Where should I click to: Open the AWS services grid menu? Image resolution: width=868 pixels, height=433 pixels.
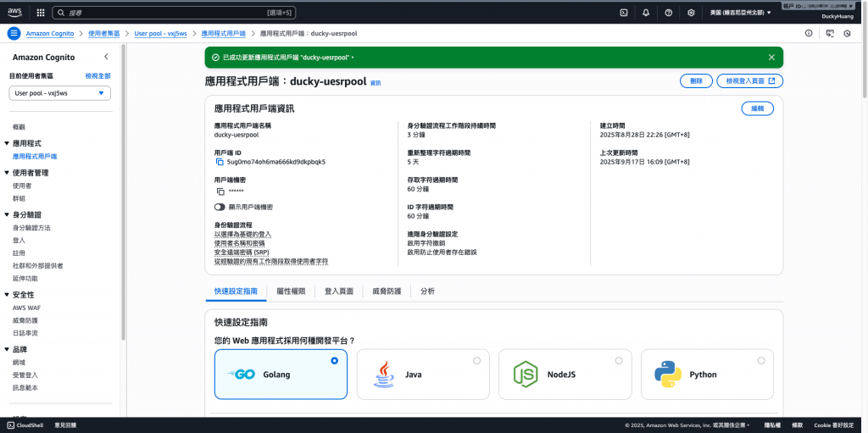pyautogui.click(x=41, y=12)
